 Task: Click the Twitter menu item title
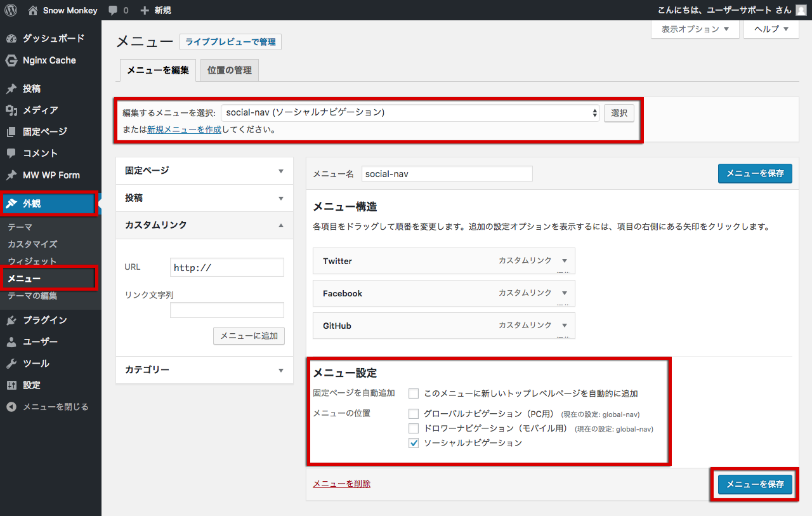pyautogui.click(x=337, y=261)
